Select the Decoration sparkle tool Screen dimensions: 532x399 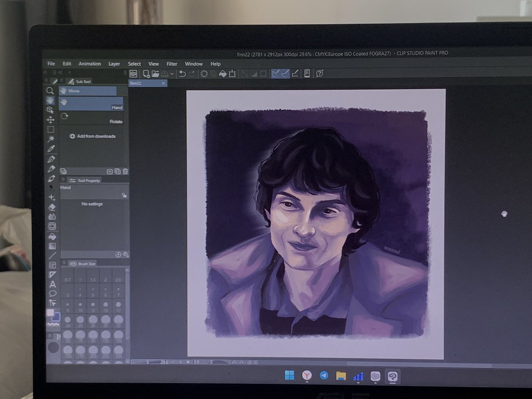52,197
